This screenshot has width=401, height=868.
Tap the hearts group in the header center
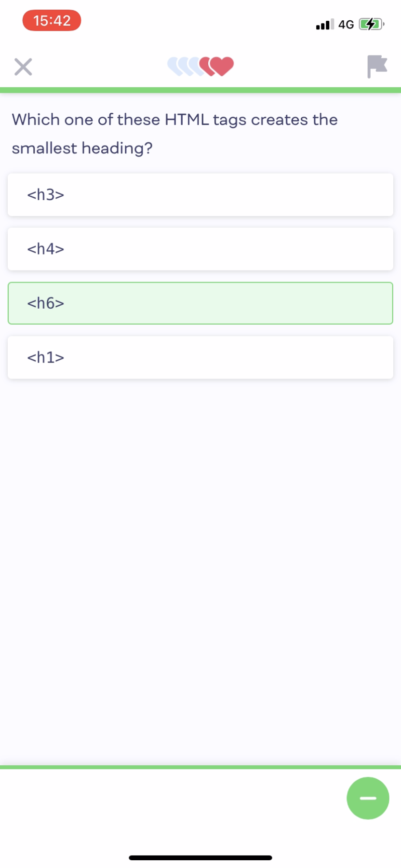tap(200, 65)
